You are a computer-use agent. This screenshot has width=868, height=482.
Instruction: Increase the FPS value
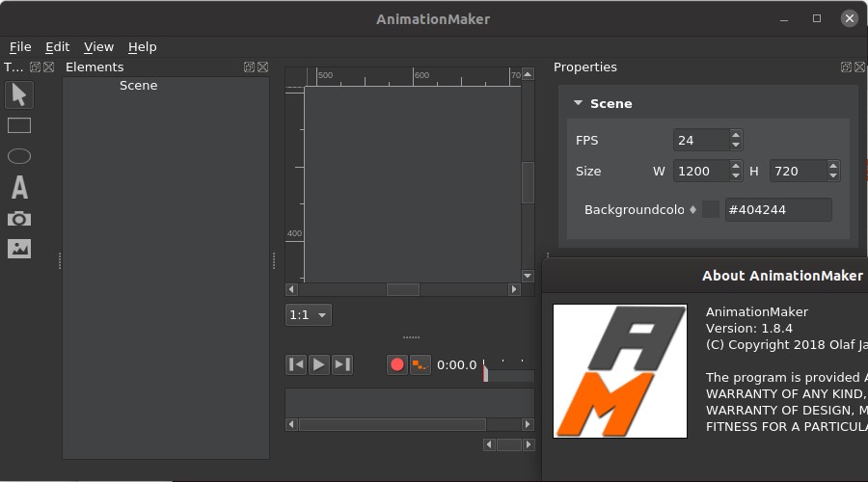[x=735, y=135]
